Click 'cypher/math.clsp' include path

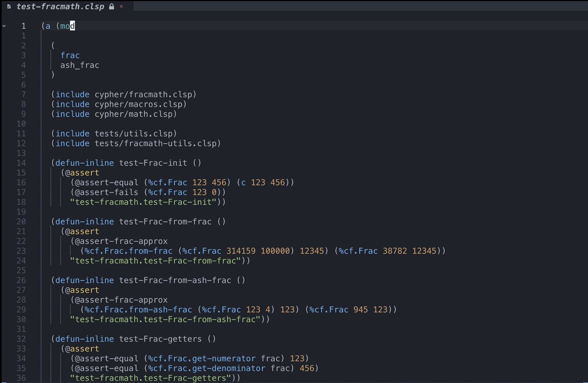coord(133,114)
